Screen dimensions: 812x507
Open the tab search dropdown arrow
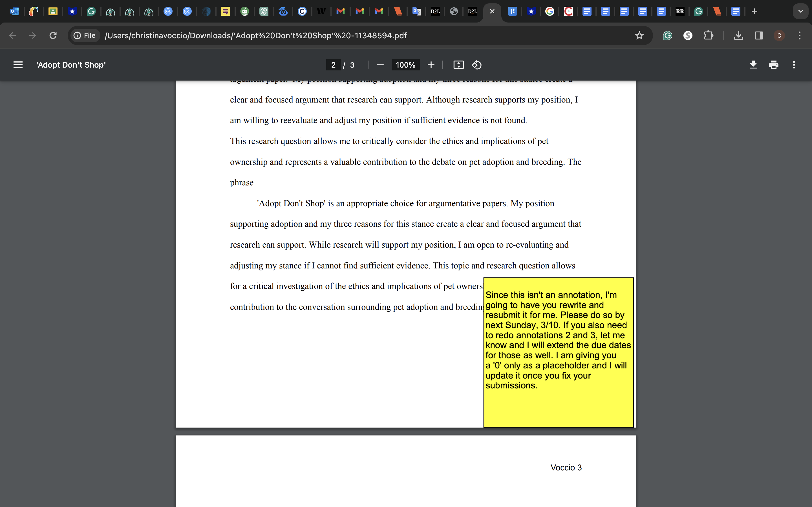pos(801,11)
